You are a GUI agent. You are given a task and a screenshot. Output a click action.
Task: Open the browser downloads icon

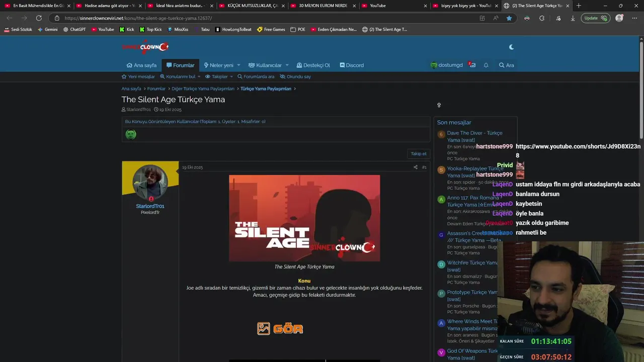tap(573, 18)
